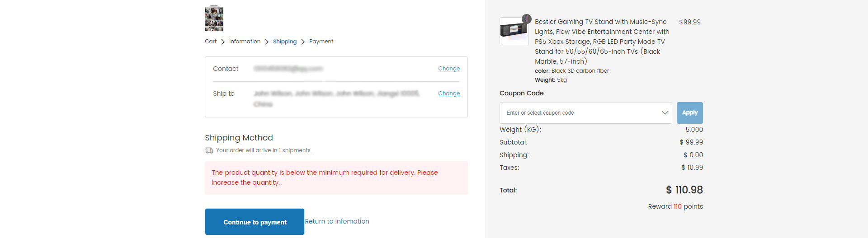Click the Bestier Gaming TV Stand product title

click(602, 42)
